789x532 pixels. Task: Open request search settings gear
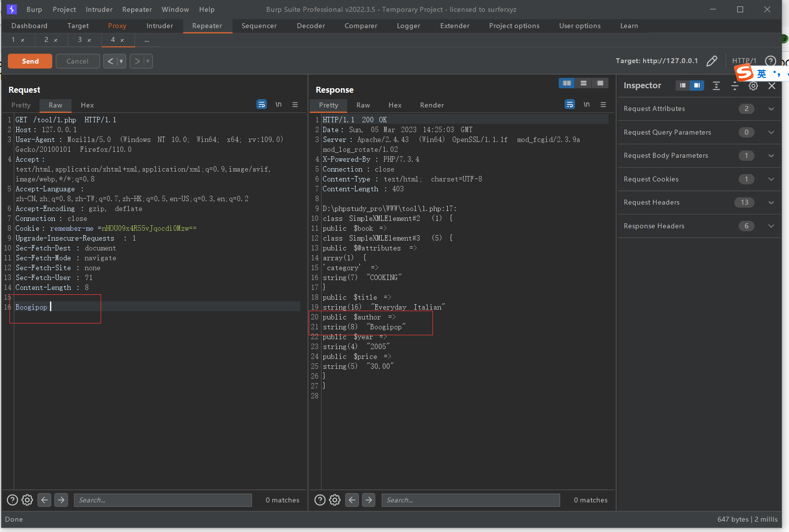[x=28, y=500]
